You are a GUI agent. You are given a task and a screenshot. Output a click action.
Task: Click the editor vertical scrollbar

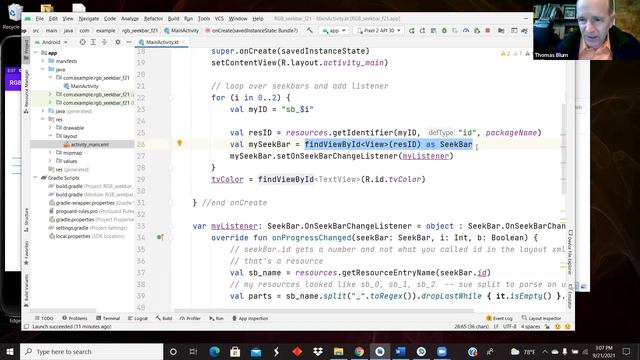coord(563,149)
